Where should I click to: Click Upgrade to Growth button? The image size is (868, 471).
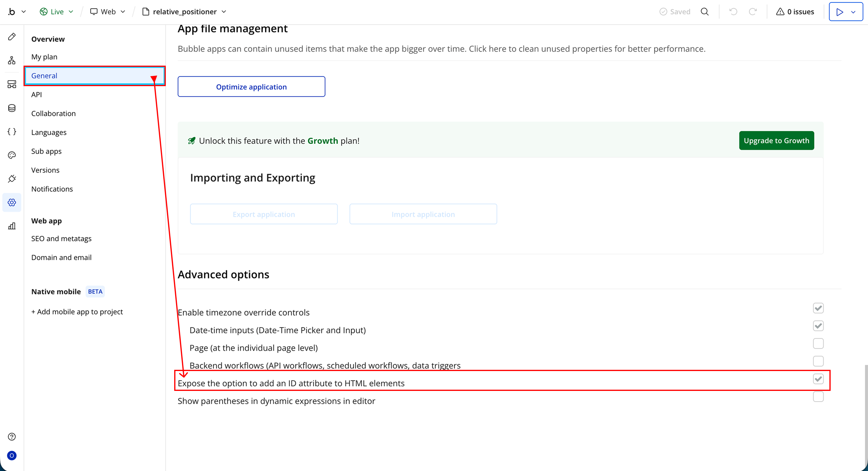click(776, 140)
